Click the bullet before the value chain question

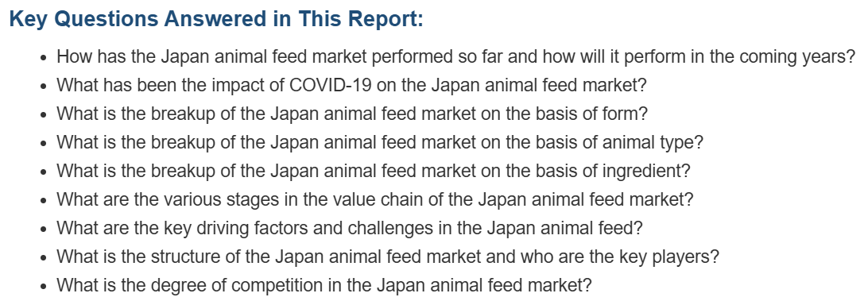(x=44, y=201)
